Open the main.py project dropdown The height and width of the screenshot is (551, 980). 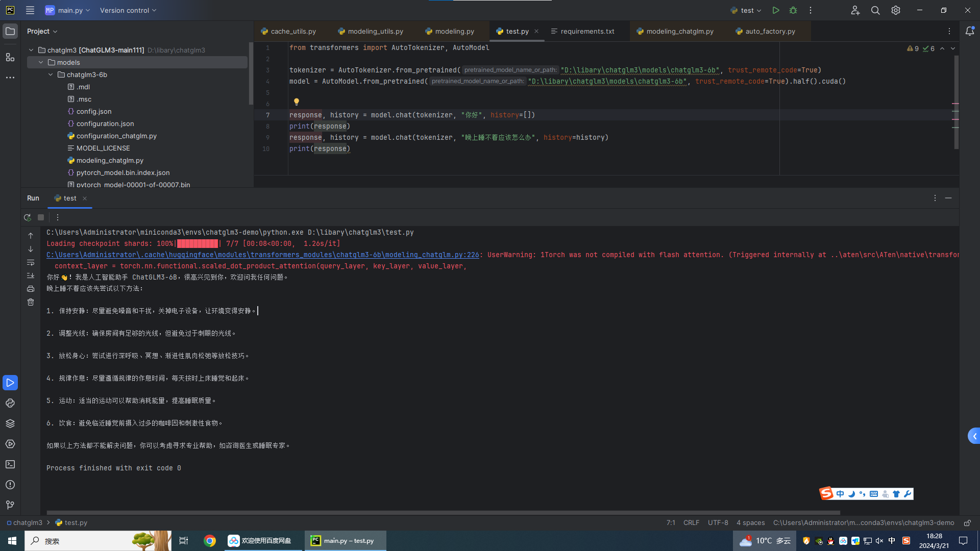[x=68, y=10]
